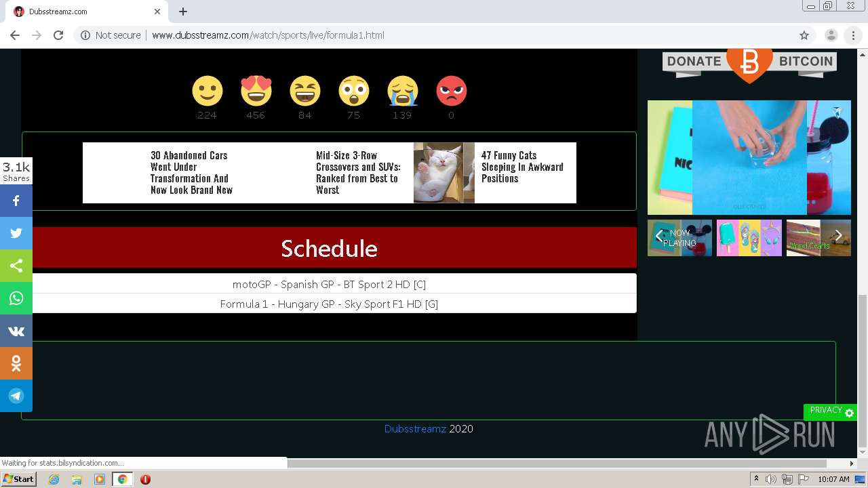Open the Windows Start menu
Image resolution: width=868 pixels, height=488 pixels.
[18, 479]
